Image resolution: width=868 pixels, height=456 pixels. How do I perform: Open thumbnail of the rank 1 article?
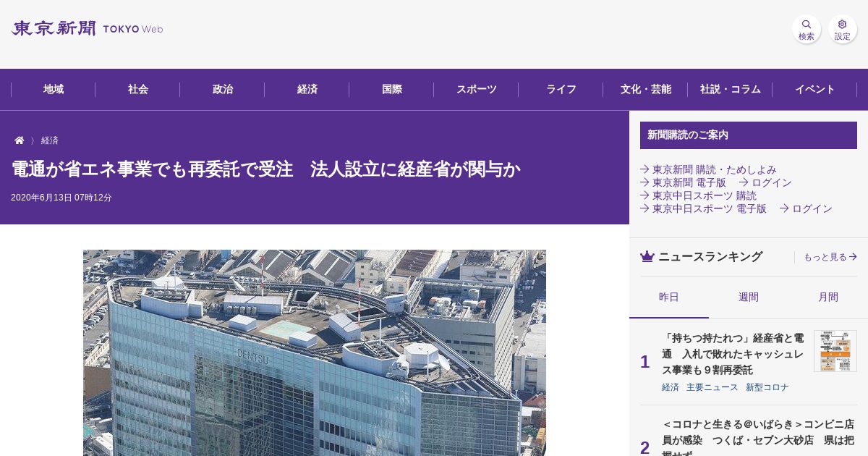835,351
